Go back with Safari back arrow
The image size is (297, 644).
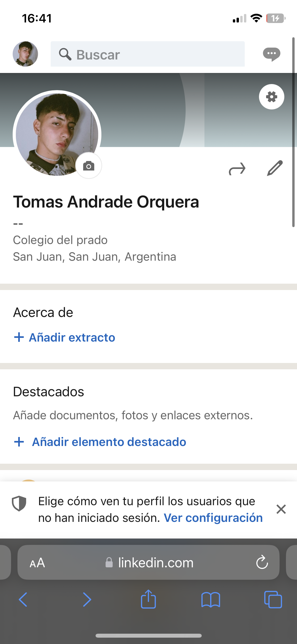click(x=23, y=600)
